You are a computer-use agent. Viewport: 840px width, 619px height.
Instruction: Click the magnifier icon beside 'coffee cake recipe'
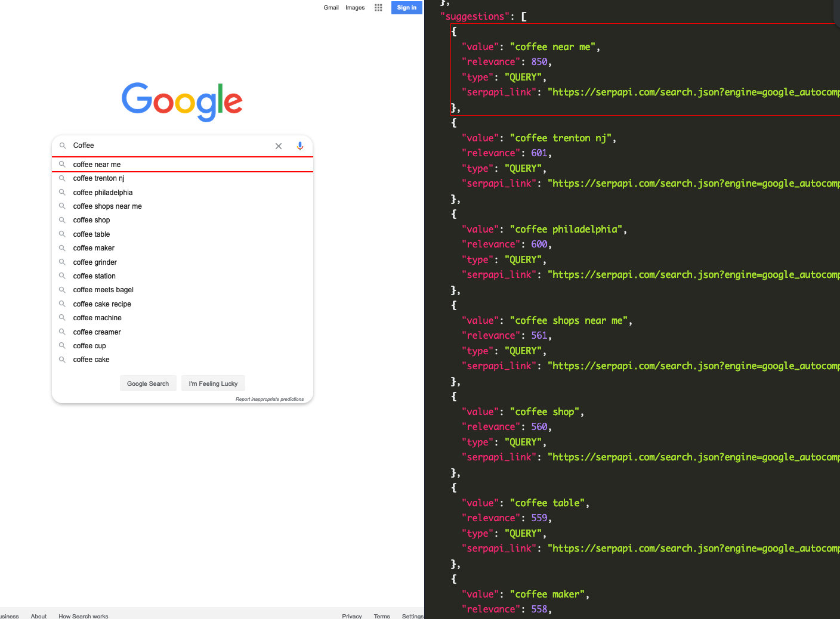click(x=62, y=304)
